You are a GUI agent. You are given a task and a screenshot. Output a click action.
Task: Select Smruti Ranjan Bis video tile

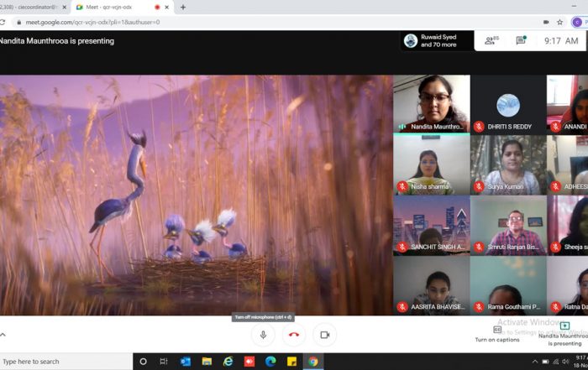(x=508, y=225)
